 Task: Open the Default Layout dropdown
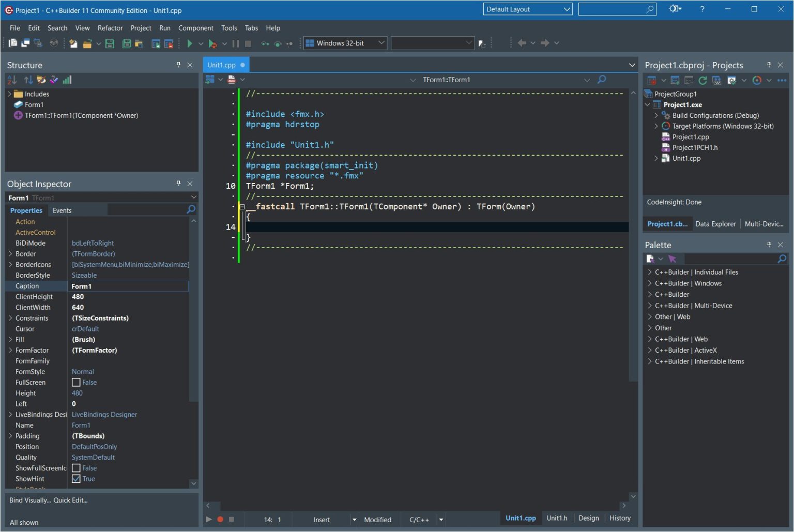(567, 9)
